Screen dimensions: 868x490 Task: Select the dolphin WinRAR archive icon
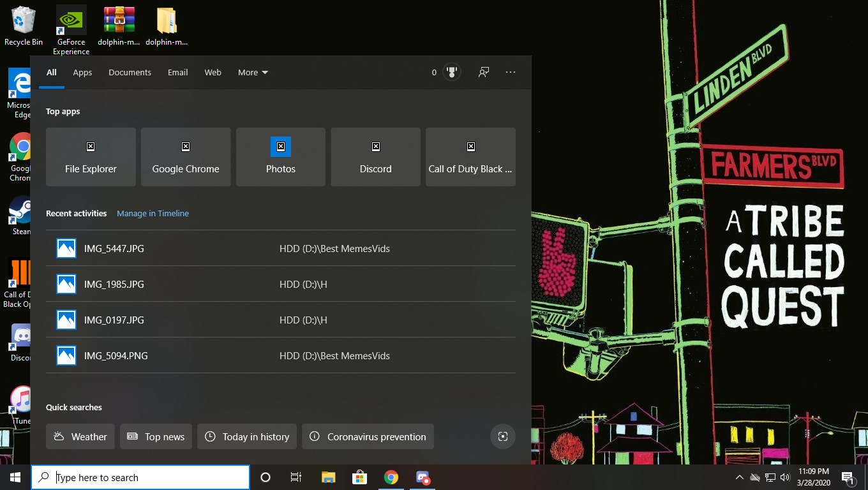click(x=119, y=26)
